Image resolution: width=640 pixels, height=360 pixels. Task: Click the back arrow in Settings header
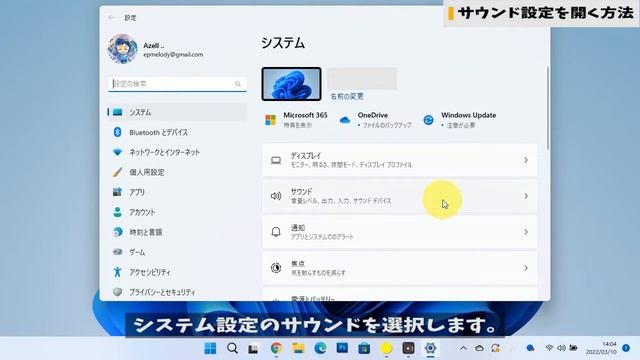(x=111, y=18)
